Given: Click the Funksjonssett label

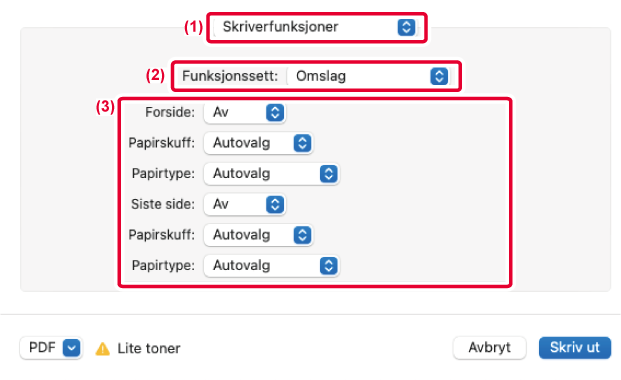Looking at the screenshot, I should point(230,76).
